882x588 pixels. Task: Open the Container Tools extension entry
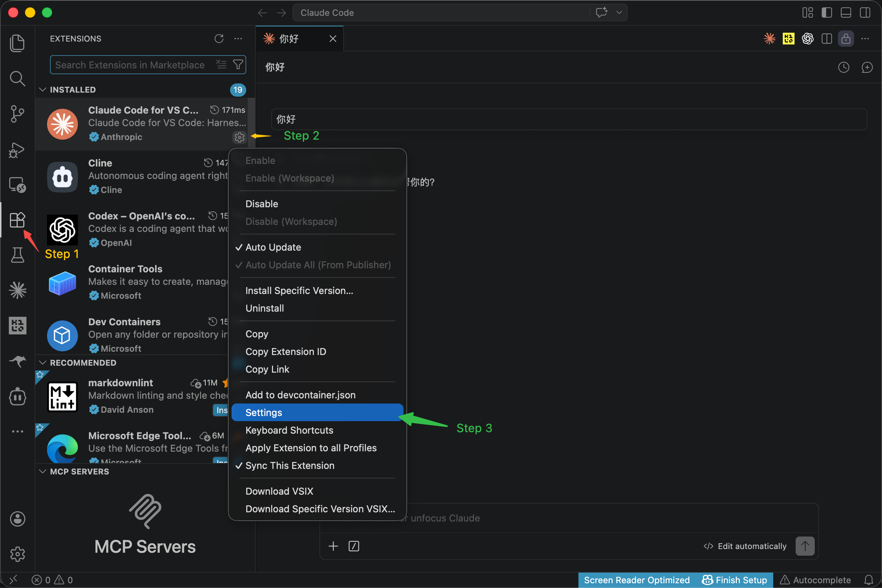(132, 282)
